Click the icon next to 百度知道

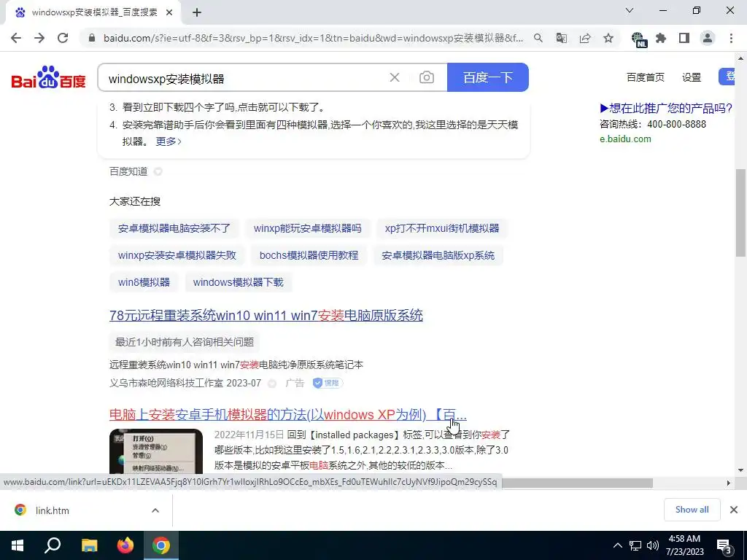pos(158,171)
